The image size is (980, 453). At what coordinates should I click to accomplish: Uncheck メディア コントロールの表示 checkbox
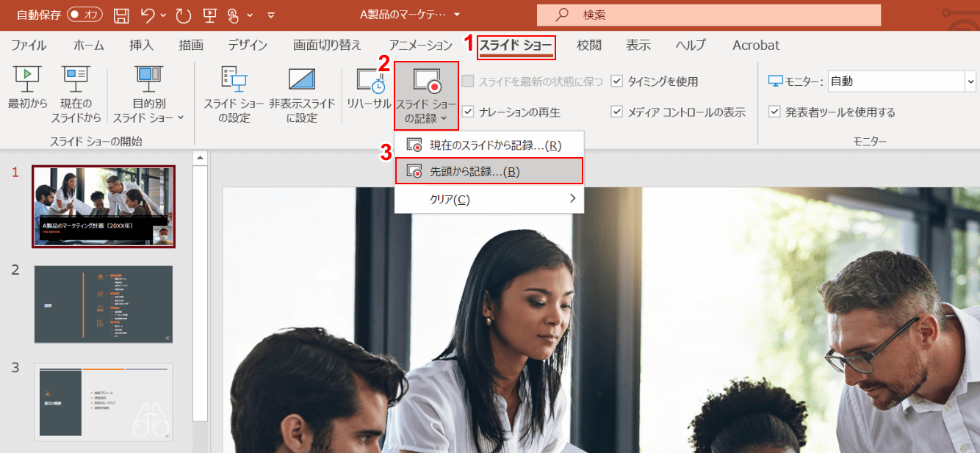pos(617,112)
